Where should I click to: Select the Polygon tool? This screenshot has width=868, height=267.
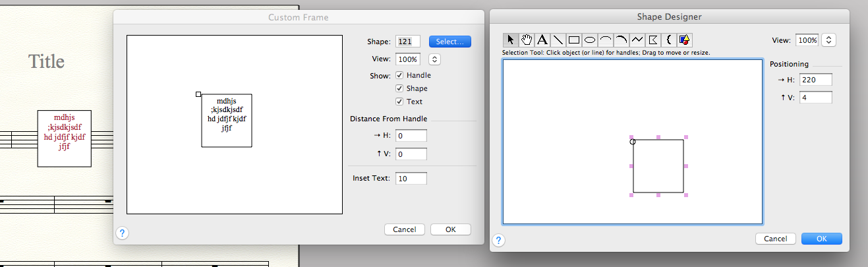(653, 40)
